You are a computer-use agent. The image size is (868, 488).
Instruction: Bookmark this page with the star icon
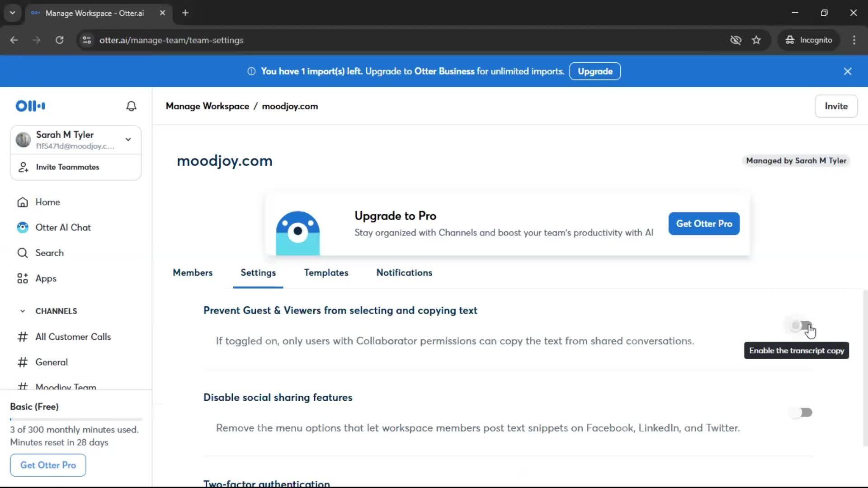(756, 40)
